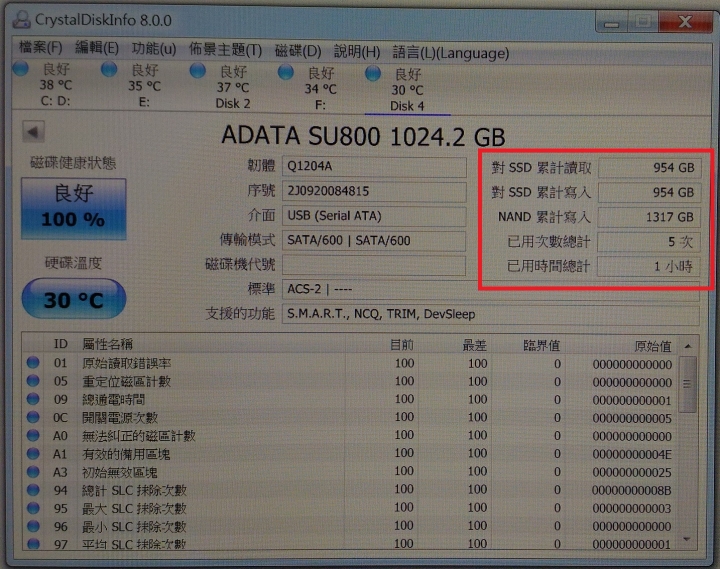720x569 pixels.
Task: Click the scroll down arrow of attribute list
Action: 687,539
